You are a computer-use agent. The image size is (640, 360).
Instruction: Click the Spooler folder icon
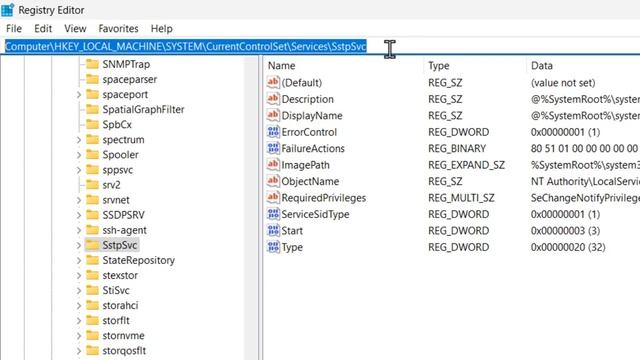click(92, 155)
